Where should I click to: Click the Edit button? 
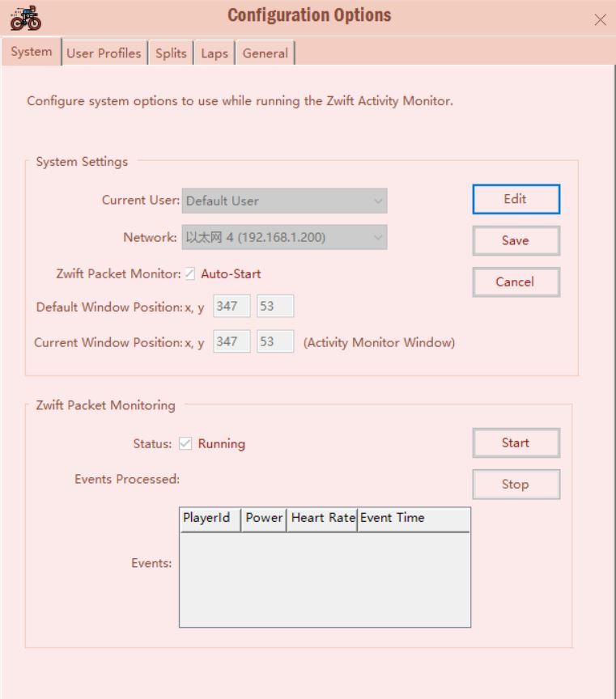click(516, 199)
